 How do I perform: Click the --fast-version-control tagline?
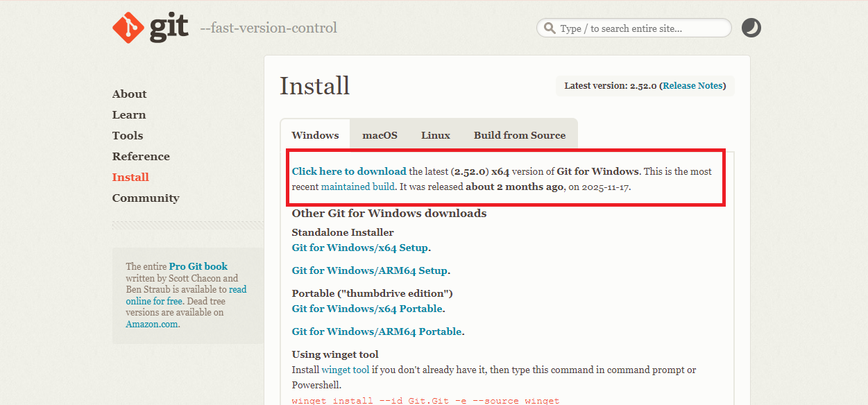(269, 28)
